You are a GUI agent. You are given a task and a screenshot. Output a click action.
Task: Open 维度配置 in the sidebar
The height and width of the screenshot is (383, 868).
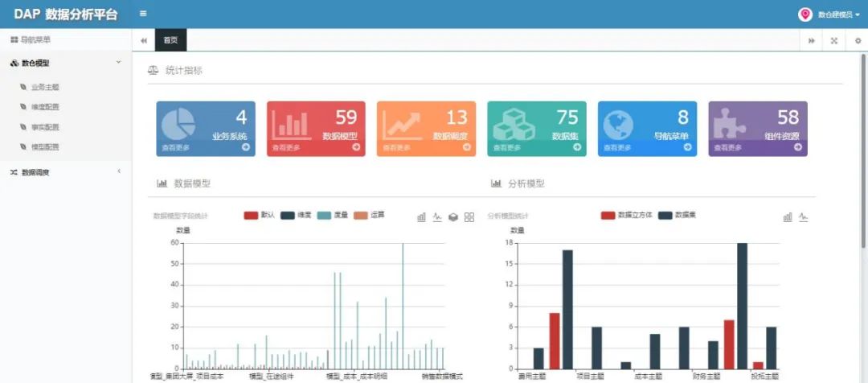tap(45, 107)
